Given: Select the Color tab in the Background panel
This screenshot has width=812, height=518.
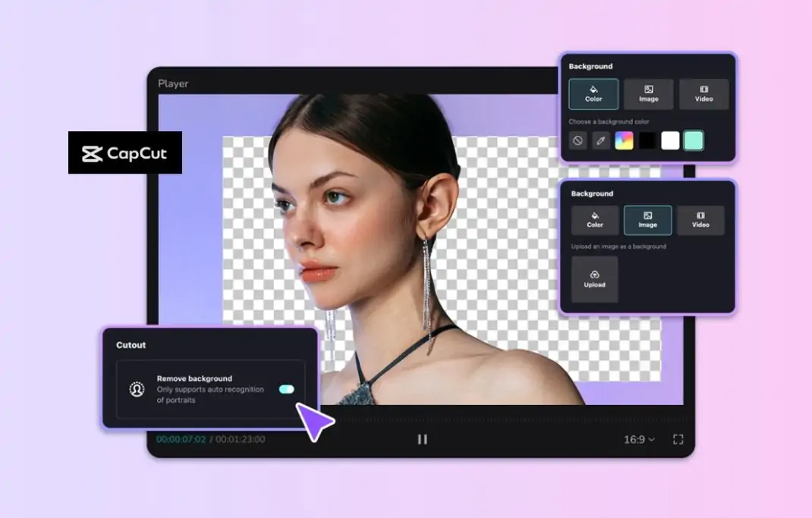Looking at the screenshot, I should (x=593, y=94).
